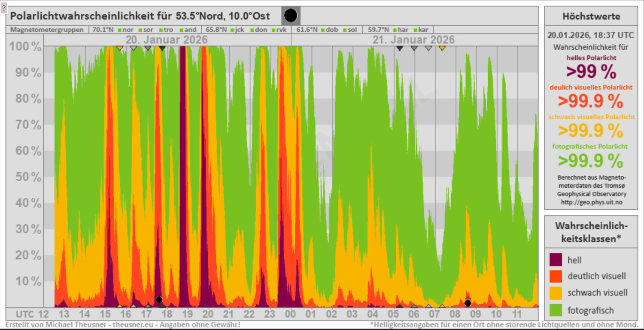Click the green 'fotografisch' legend swatch
644x330 pixels.
(556, 310)
